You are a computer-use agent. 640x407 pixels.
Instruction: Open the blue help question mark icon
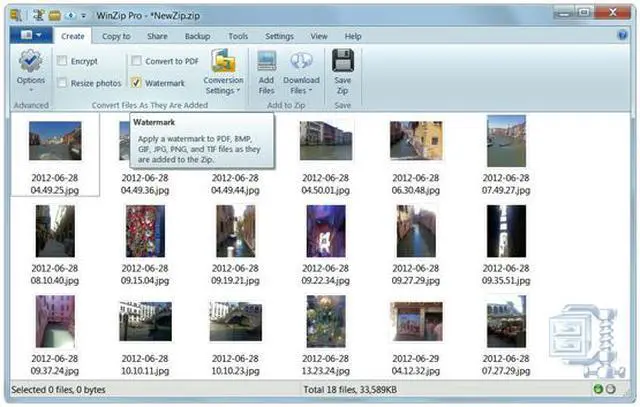click(x=622, y=35)
